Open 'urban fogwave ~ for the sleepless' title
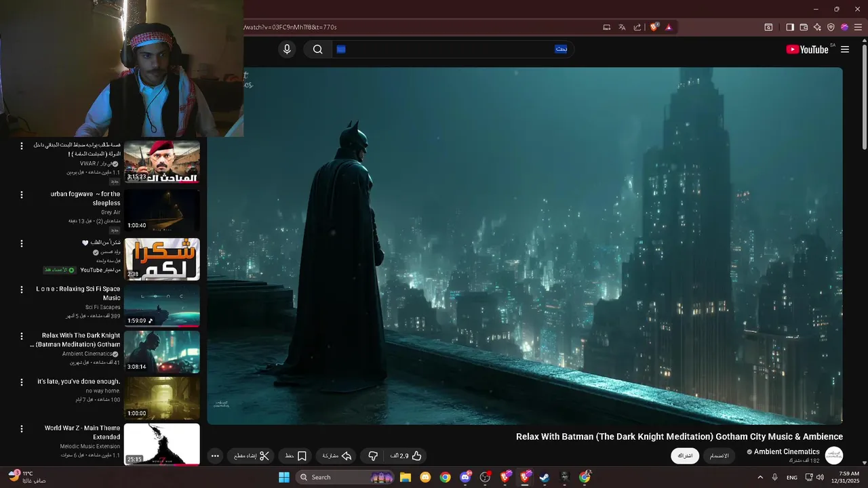 (x=85, y=199)
